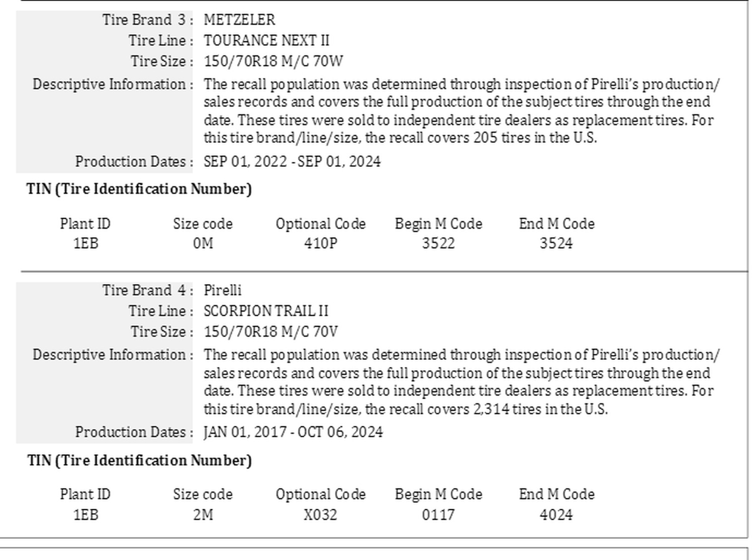The height and width of the screenshot is (560, 754).
Task: Click End M Code value 4024
Action: [556, 515]
